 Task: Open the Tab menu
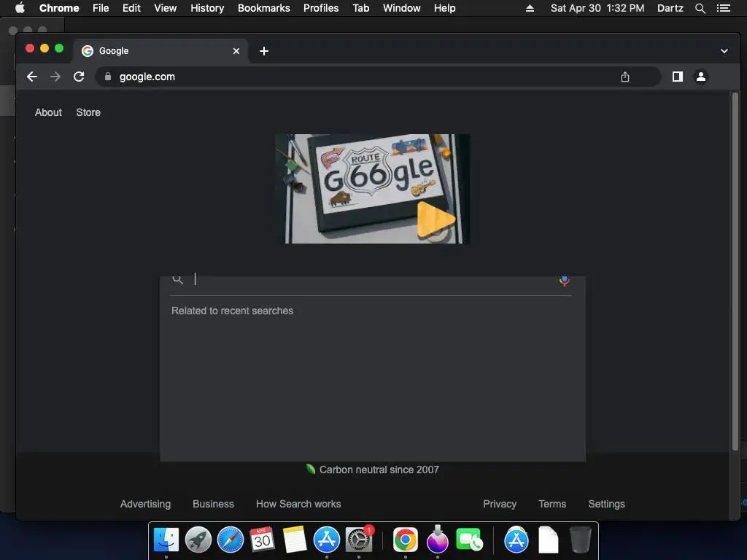[x=360, y=8]
